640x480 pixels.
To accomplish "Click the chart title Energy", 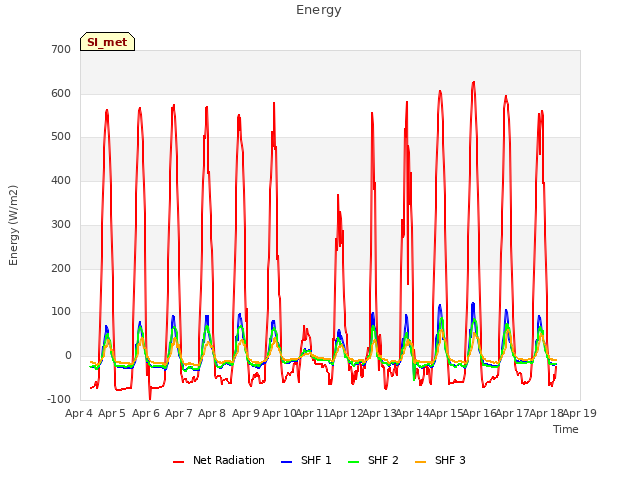I will click(319, 10).
